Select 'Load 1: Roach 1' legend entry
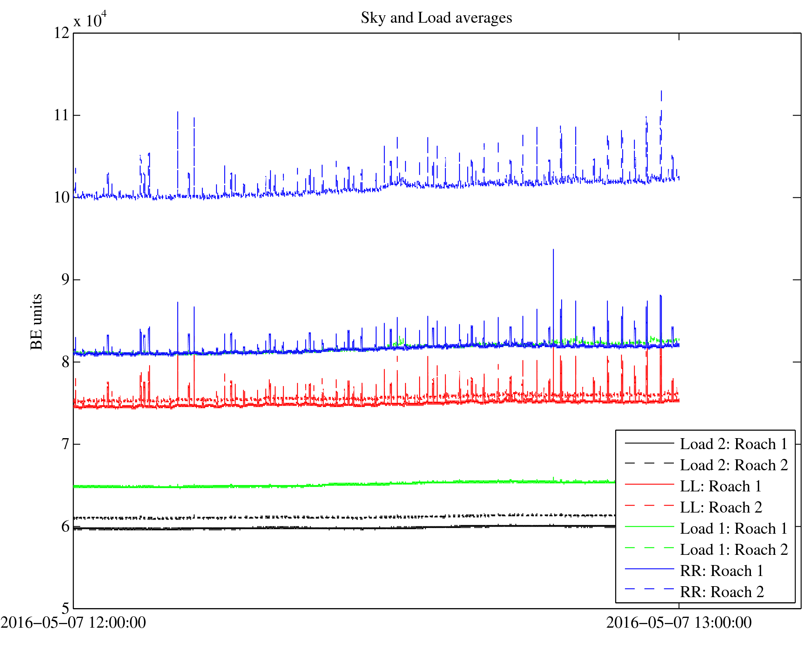Image resolution: width=812 pixels, height=659 pixels. click(x=733, y=529)
